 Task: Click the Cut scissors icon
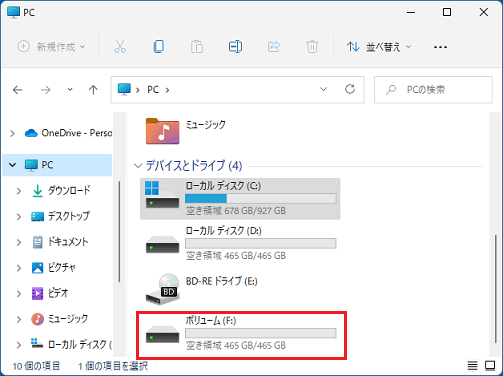click(x=120, y=47)
